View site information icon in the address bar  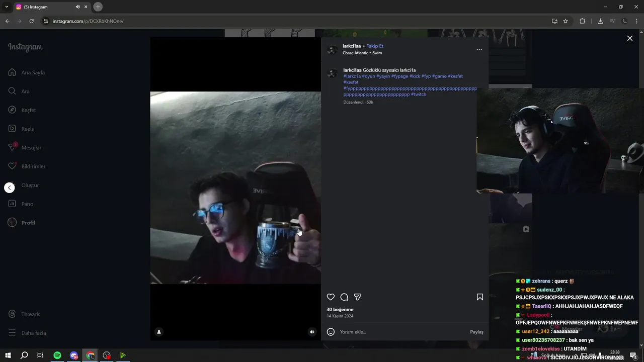(x=46, y=21)
